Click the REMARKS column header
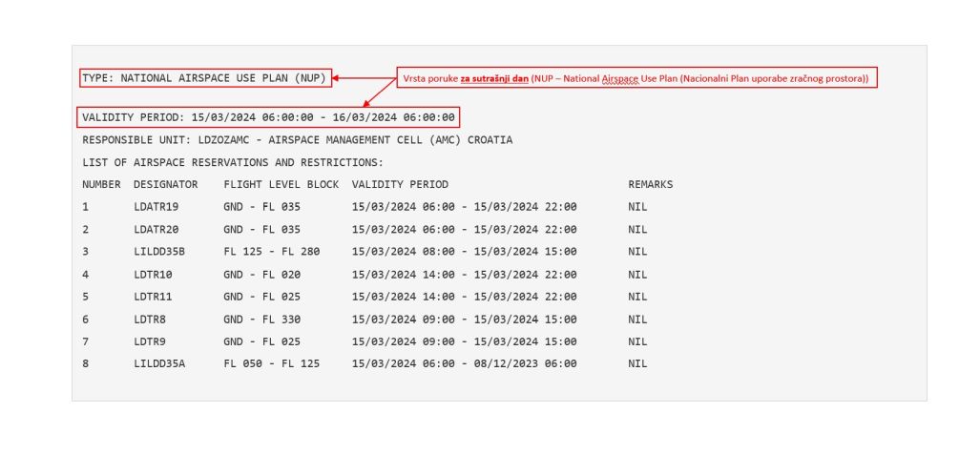980x454 pixels. tap(650, 184)
